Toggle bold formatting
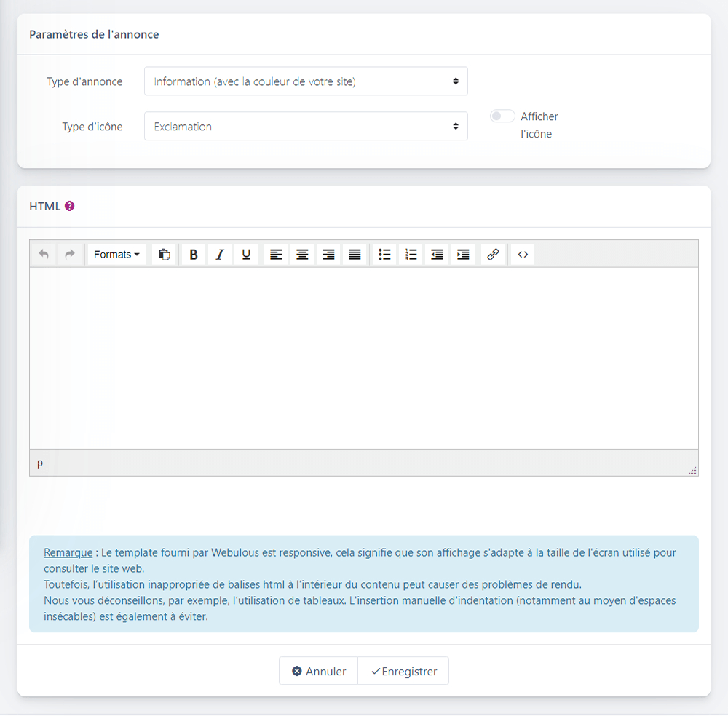This screenshot has width=728, height=716. (x=194, y=255)
